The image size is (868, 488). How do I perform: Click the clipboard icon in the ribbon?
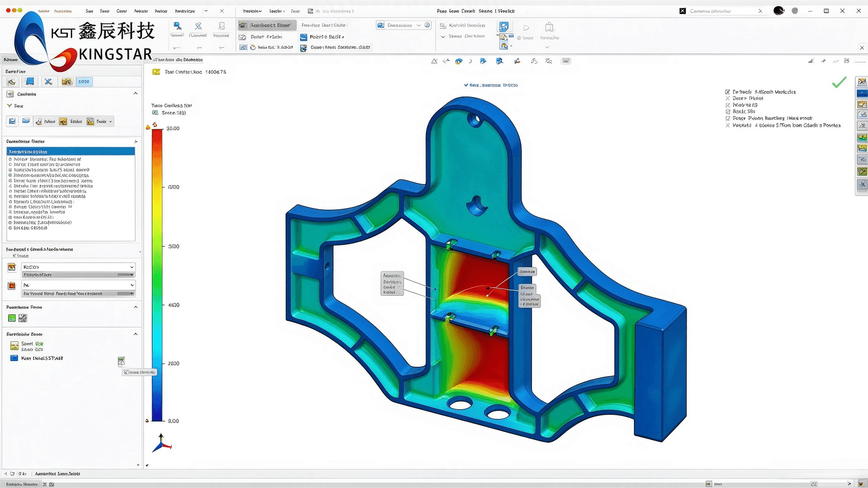[x=549, y=28]
